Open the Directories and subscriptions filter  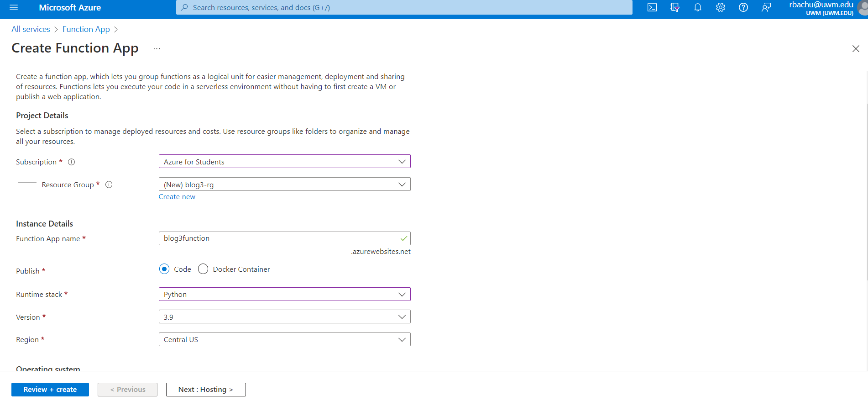point(675,7)
